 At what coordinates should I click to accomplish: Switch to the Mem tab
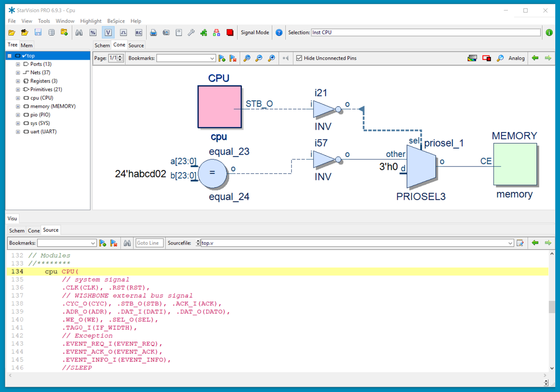(26, 45)
